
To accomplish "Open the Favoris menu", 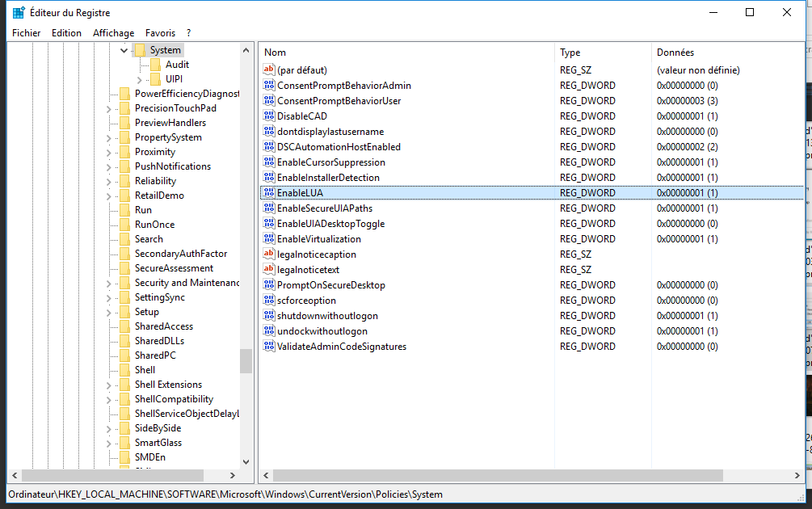I will [x=160, y=32].
